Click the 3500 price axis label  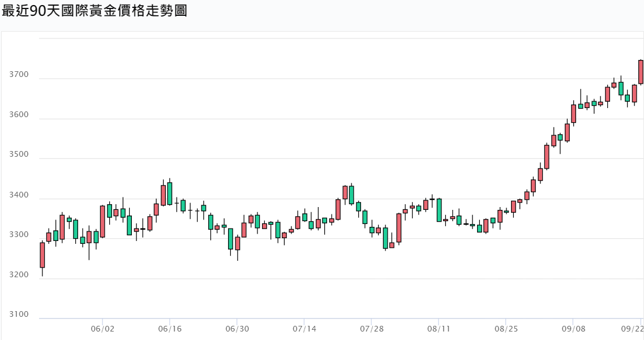click(19, 154)
